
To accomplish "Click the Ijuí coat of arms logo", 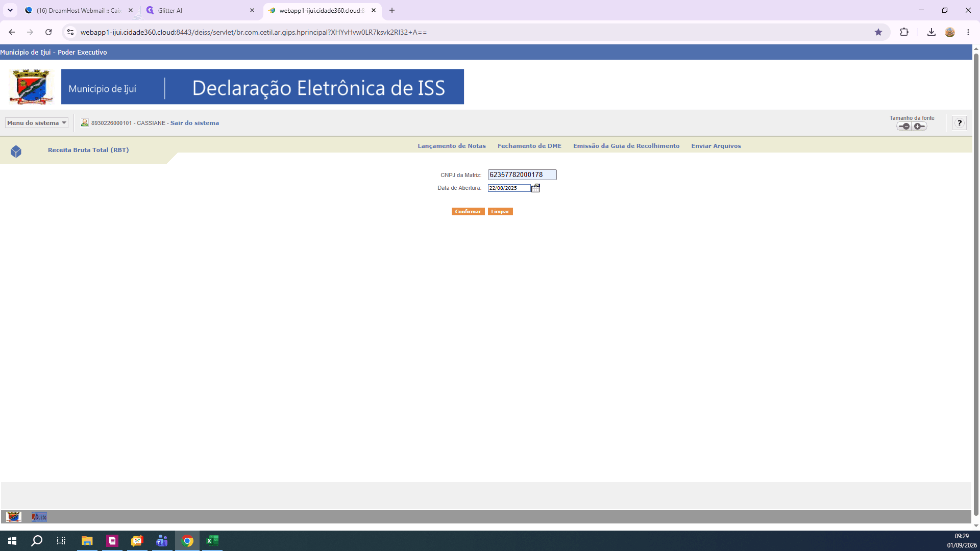I will coord(31,87).
